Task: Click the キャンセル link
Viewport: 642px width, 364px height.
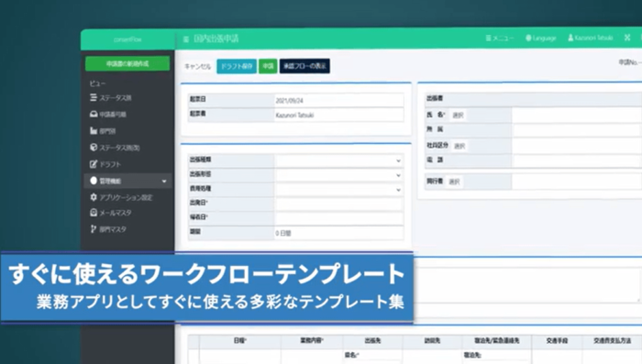Action: [x=198, y=66]
